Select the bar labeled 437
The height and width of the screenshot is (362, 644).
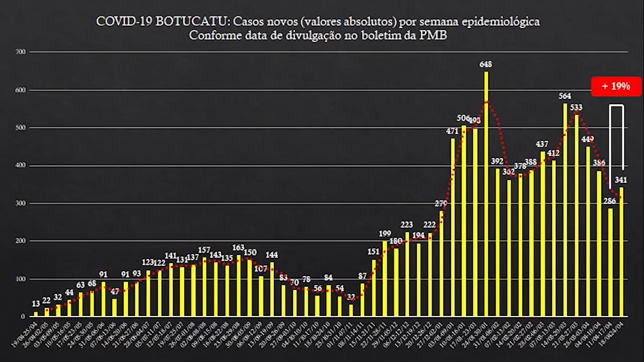click(542, 233)
